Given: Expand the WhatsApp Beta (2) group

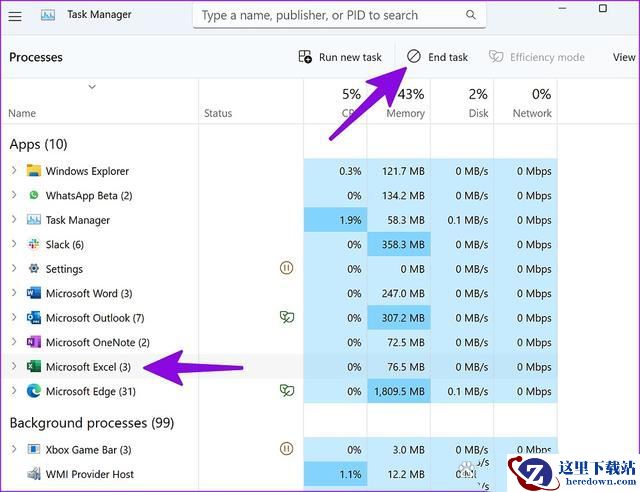Looking at the screenshot, I should pyautogui.click(x=14, y=195).
